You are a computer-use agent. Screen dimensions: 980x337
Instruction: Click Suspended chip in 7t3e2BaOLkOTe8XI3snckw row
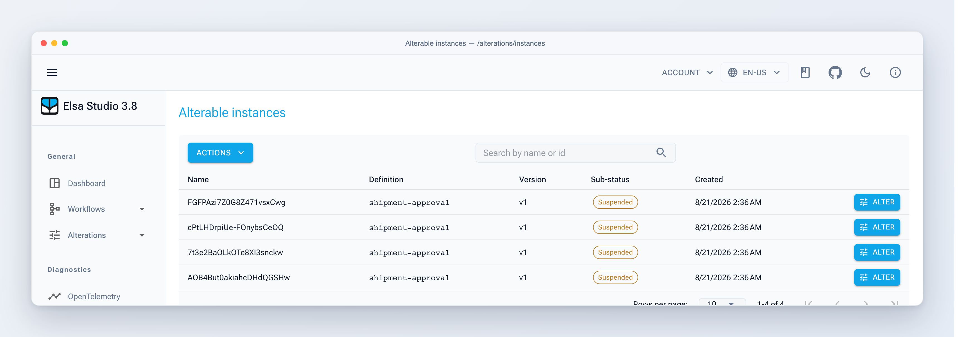615,252
